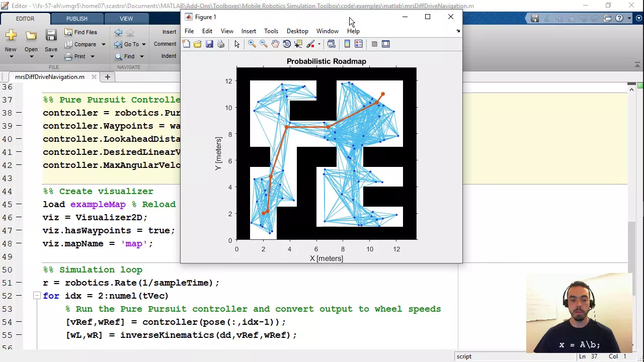Select Pan hand tool in Figure 1
Image resolution: width=644 pixels, height=362 pixels.
coord(275,44)
